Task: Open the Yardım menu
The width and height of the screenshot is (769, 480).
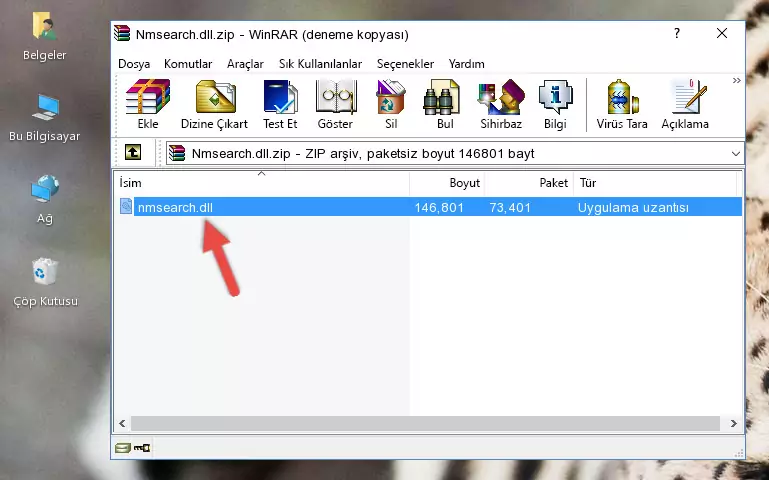Action: click(x=466, y=64)
